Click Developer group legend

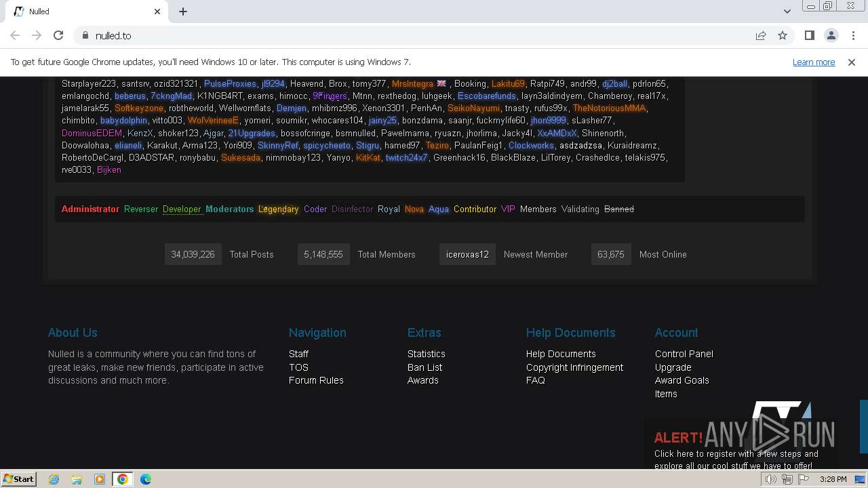click(182, 209)
